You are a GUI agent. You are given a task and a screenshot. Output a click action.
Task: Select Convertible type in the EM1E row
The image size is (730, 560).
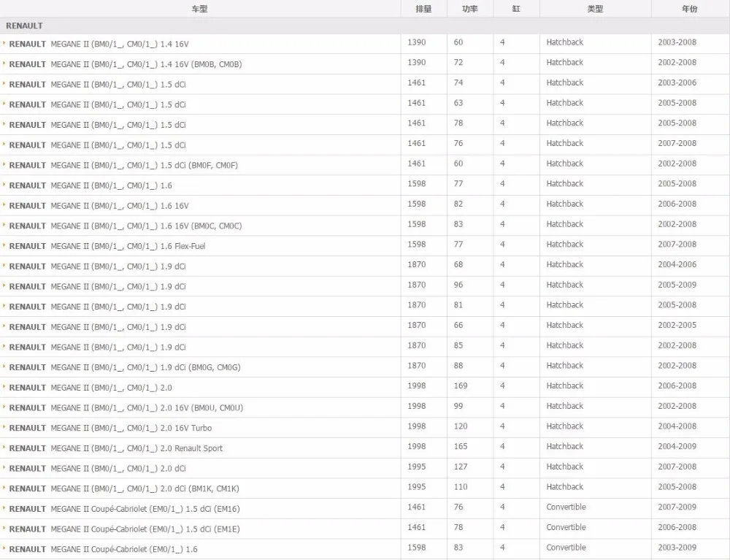pos(566,527)
